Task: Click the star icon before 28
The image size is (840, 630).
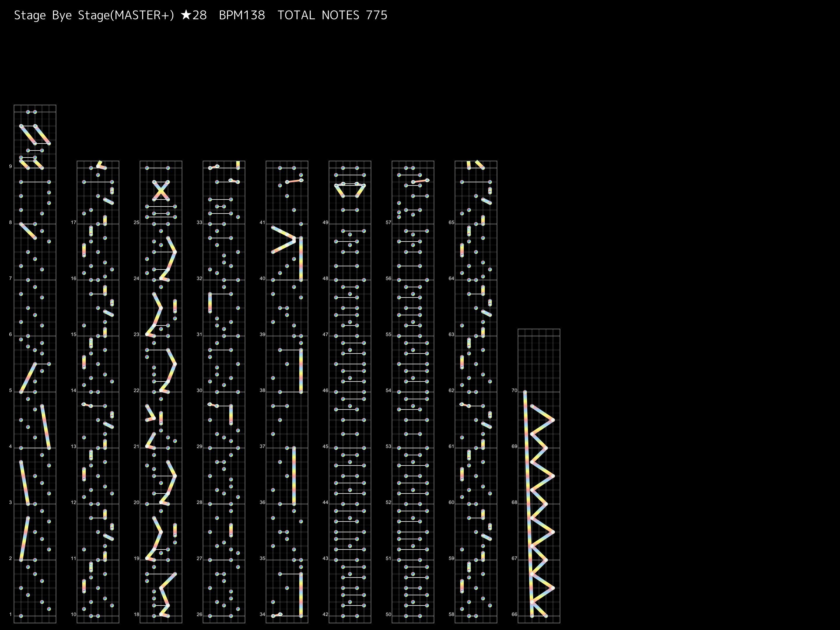Action: tap(186, 15)
